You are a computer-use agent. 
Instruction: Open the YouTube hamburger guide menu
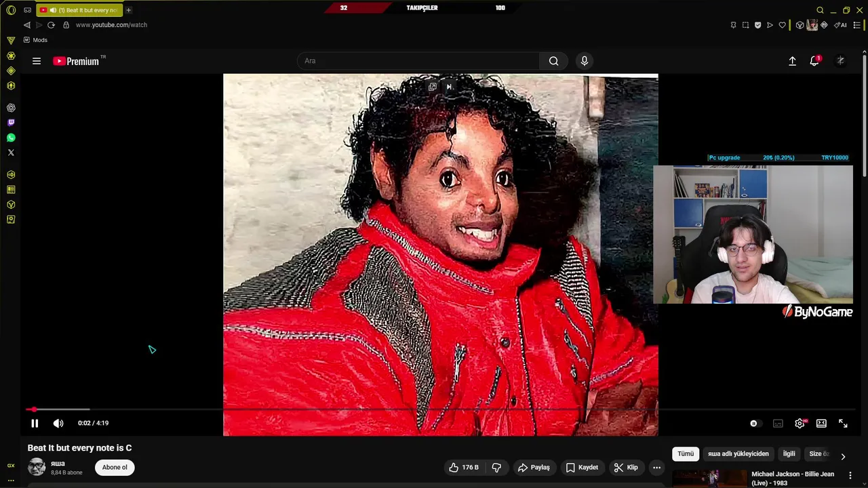(37, 61)
